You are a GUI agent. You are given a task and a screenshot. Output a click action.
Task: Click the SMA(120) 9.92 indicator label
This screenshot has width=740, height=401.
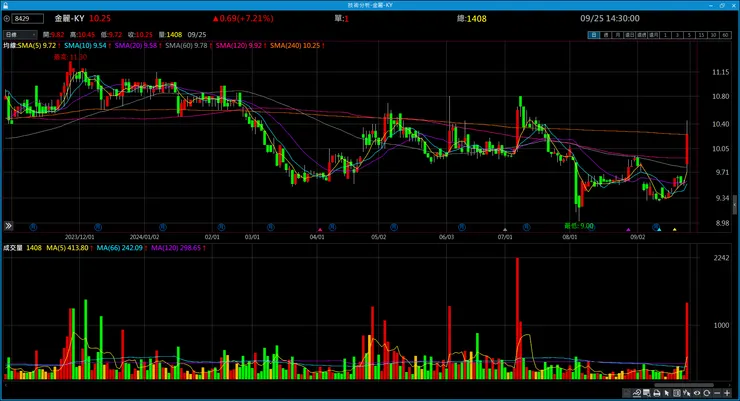[x=241, y=46]
